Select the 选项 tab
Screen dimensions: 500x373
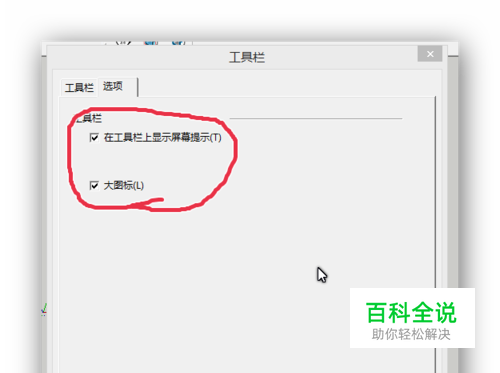click(117, 87)
